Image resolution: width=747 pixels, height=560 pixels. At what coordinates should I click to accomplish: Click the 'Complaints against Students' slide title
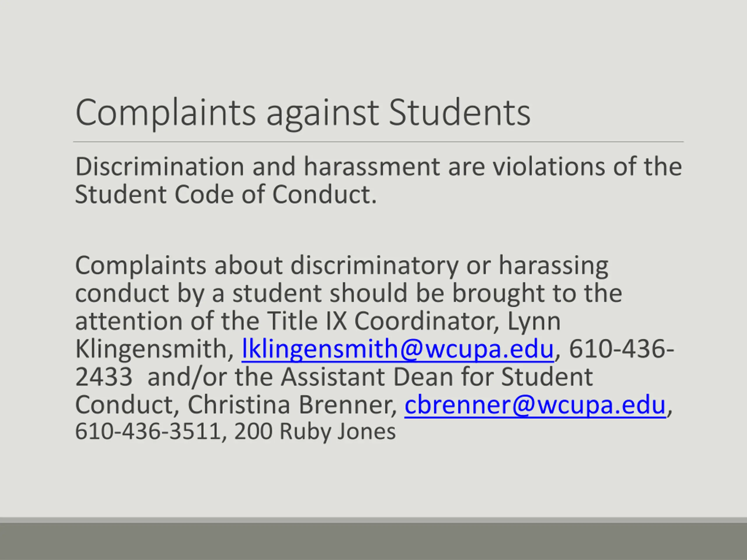(x=303, y=112)
